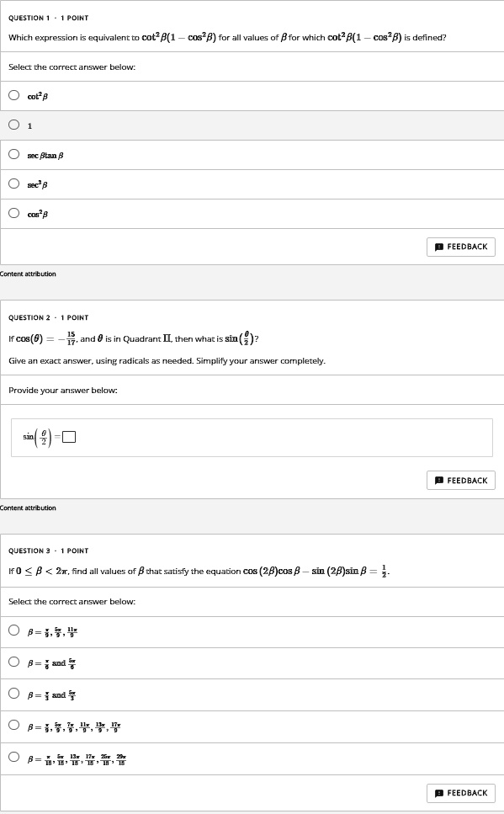The height and width of the screenshot is (814, 504).
Task: Pick the cos²β option in Question 1
Action: (13, 213)
